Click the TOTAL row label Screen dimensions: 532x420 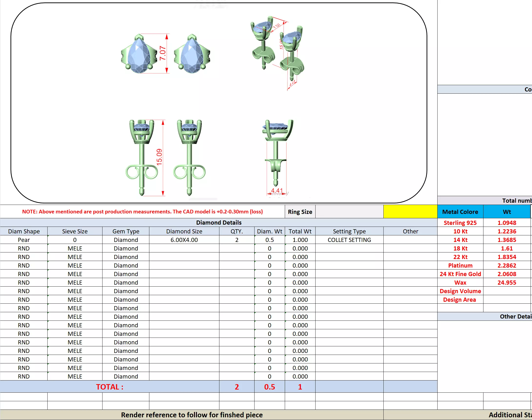110,387
